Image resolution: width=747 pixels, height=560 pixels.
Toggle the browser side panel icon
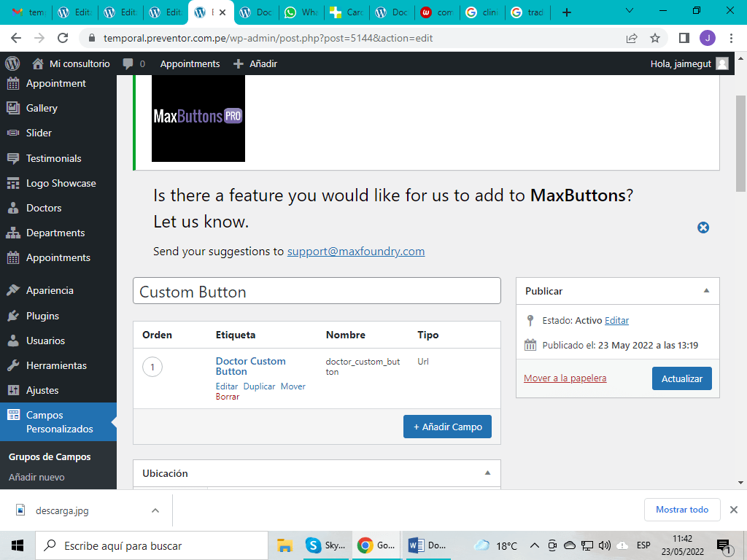(684, 38)
